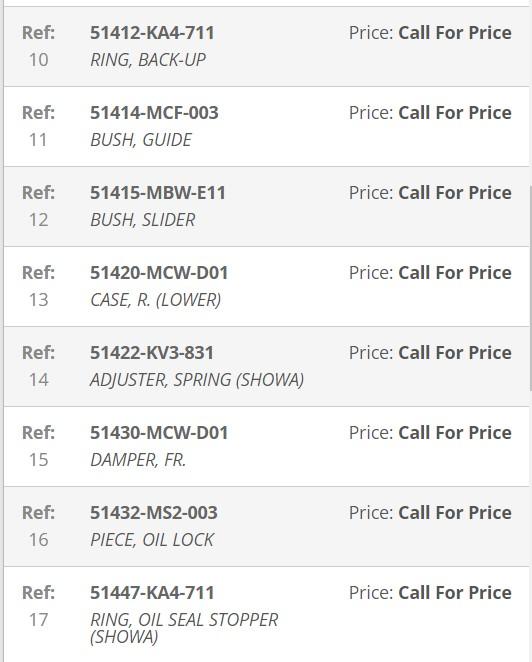Click Call For Price for DAMPER, FR.
This screenshot has height=662, width=532.
(455, 433)
